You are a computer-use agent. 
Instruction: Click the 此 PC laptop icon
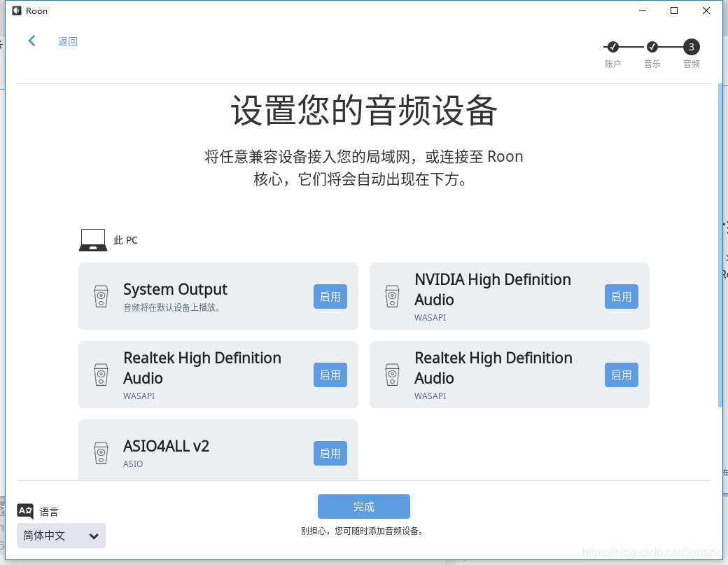[x=93, y=240]
